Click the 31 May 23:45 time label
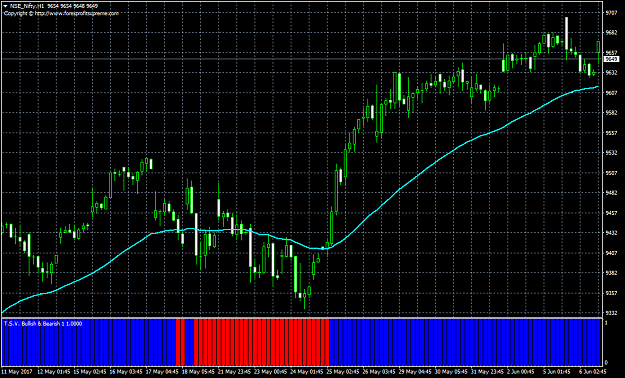Image resolution: width=625 pixels, height=378 pixels. (x=487, y=372)
